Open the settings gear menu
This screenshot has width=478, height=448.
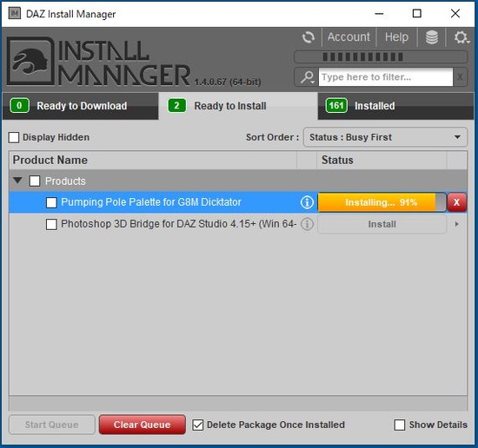pyautogui.click(x=461, y=37)
